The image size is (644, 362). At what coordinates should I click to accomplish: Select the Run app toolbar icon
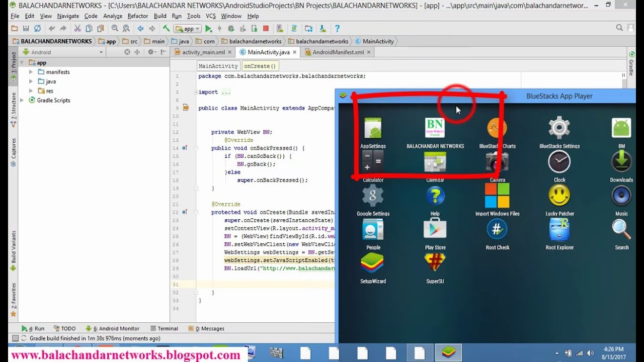pyautogui.click(x=208, y=29)
